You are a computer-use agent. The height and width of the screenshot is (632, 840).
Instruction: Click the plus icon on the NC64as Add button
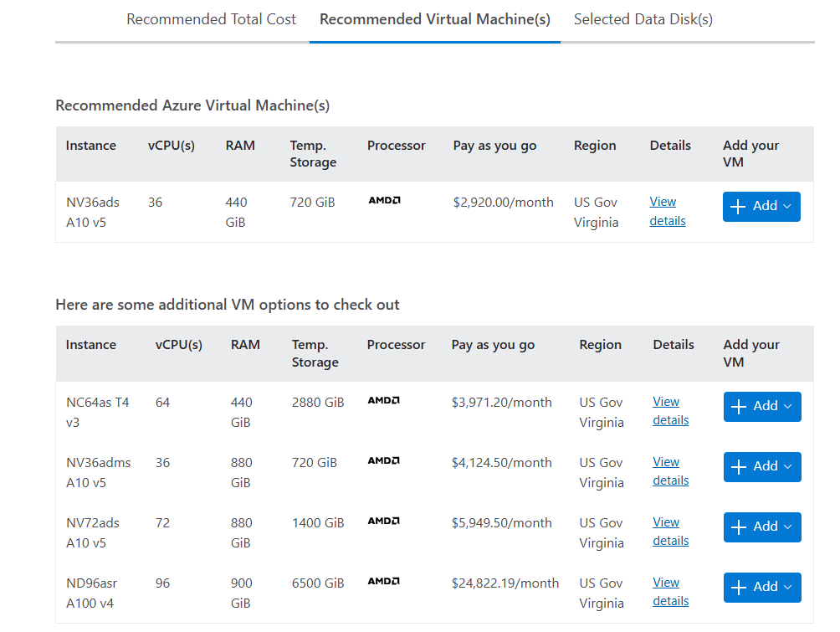point(740,406)
